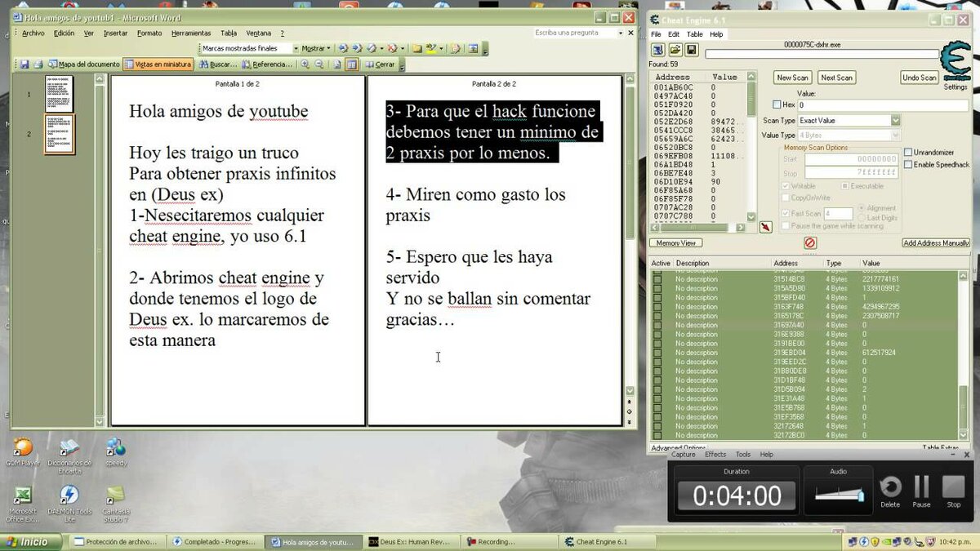This screenshot has width=980, height=551.
Task: Toggle the Writable checkbox
Action: click(786, 186)
